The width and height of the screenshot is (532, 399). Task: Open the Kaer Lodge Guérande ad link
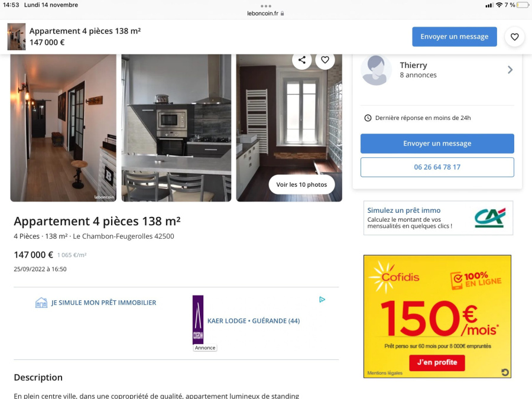(254, 321)
